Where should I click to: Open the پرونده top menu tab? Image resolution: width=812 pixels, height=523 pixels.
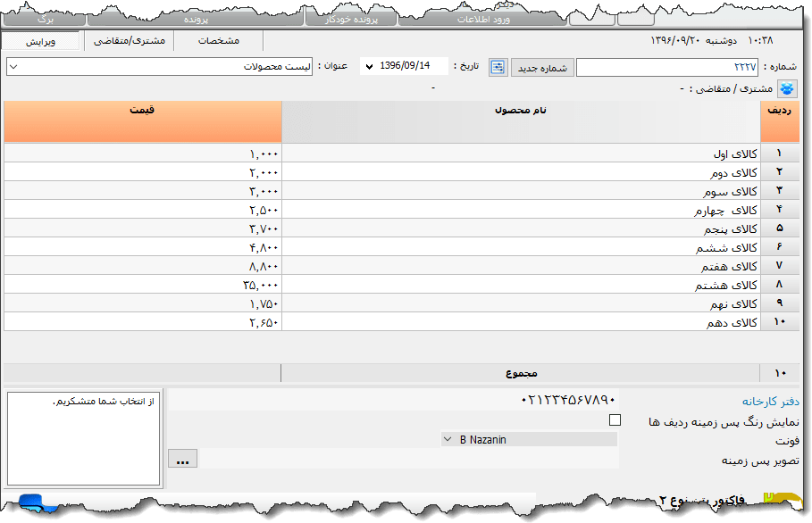tap(196, 18)
